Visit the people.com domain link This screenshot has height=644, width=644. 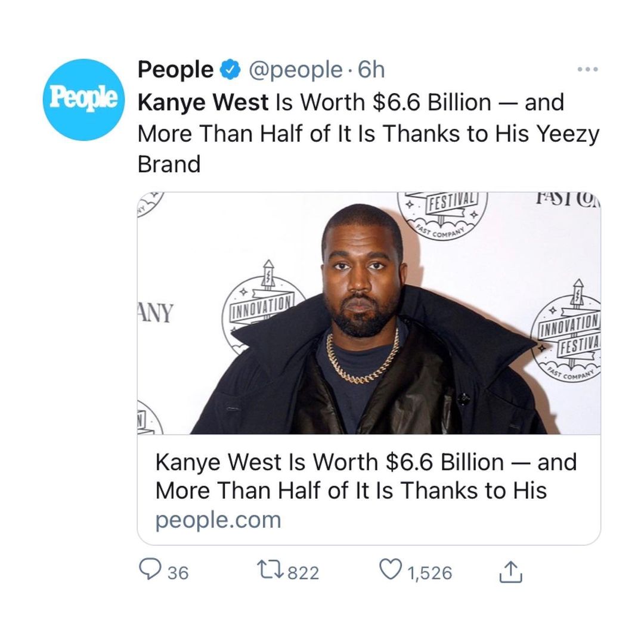(x=218, y=520)
